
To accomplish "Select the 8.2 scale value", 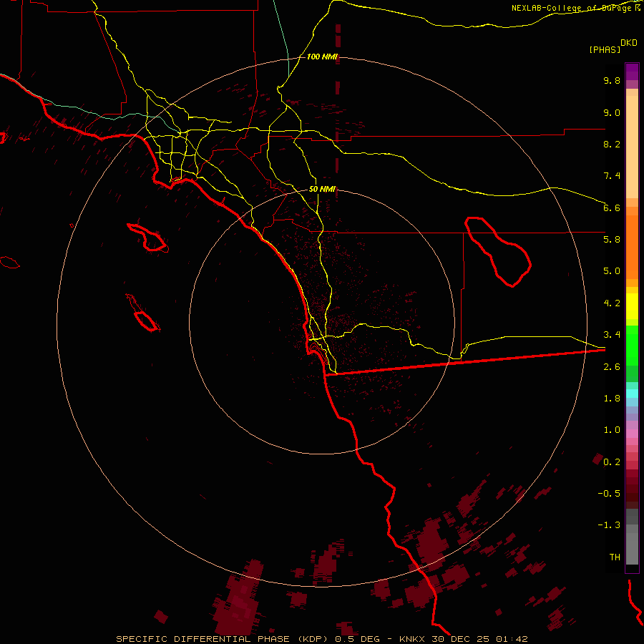I will 612,144.
